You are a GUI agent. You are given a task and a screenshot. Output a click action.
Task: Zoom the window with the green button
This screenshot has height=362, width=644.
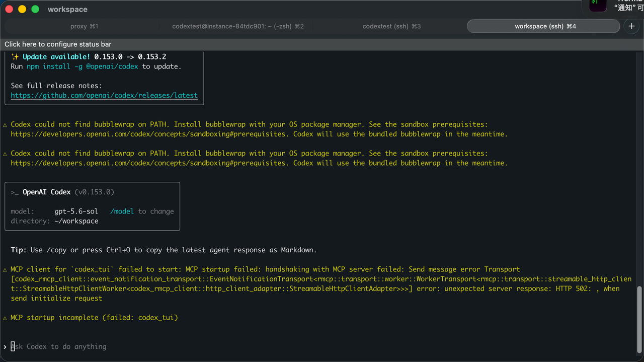[35, 9]
